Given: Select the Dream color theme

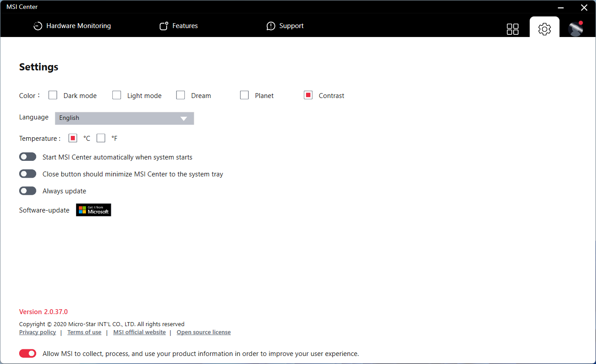Looking at the screenshot, I should (180, 95).
